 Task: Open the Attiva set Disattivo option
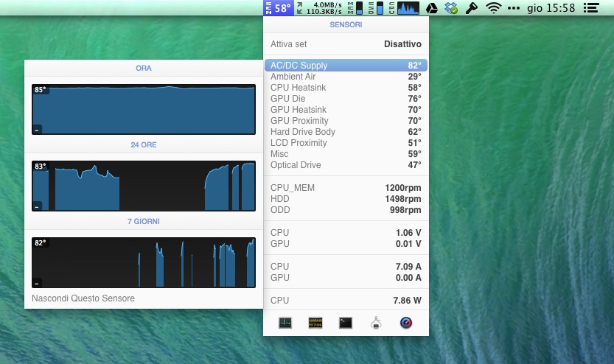click(346, 43)
